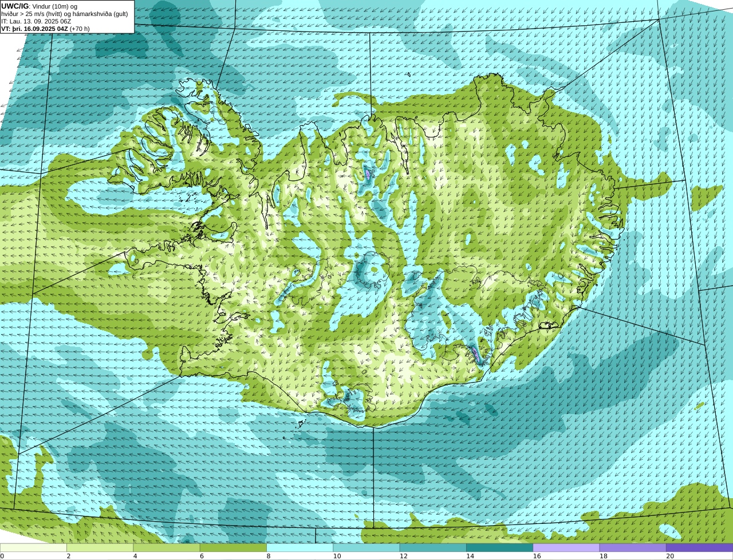Click the "VT: þri. 16.09.2025 04Z (+70 h)" line
The height and width of the screenshot is (560, 733).
pyautogui.click(x=45, y=29)
